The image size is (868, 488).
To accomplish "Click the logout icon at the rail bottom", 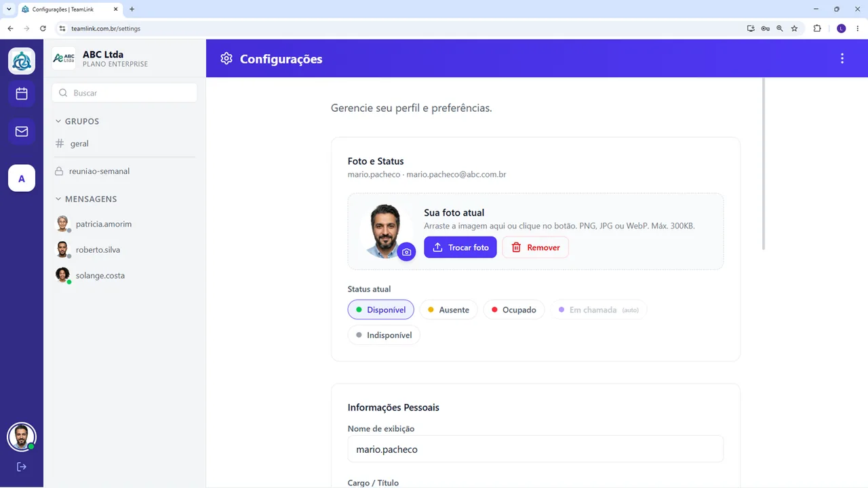I will click(x=22, y=466).
